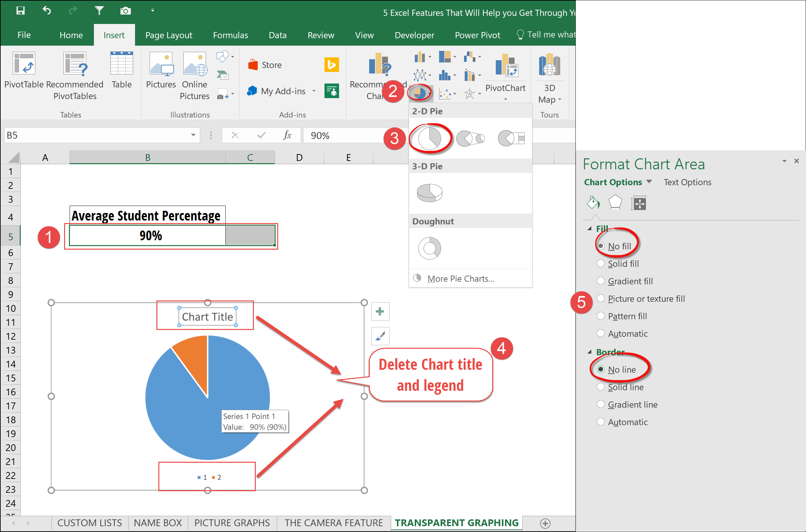
Task: Click the SmartArt icon in Illustrations
Action: pyautogui.click(x=223, y=75)
